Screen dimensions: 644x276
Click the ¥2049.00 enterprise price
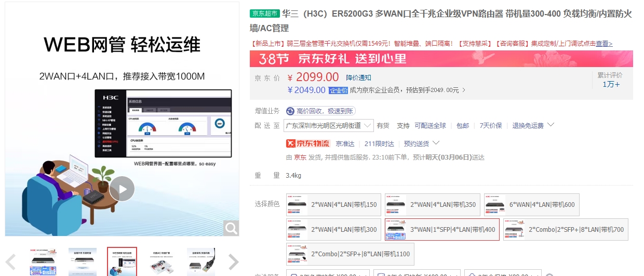pos(306,90)
